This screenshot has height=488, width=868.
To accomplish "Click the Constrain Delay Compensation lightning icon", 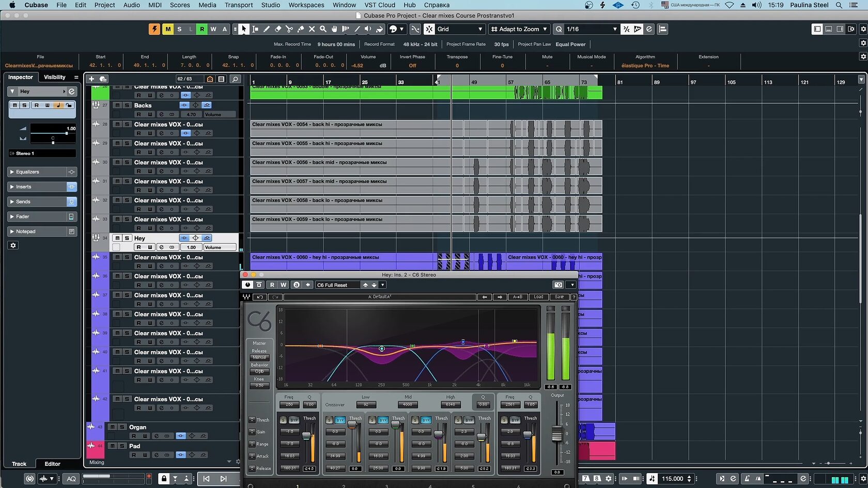I will [x=154, y=29].
